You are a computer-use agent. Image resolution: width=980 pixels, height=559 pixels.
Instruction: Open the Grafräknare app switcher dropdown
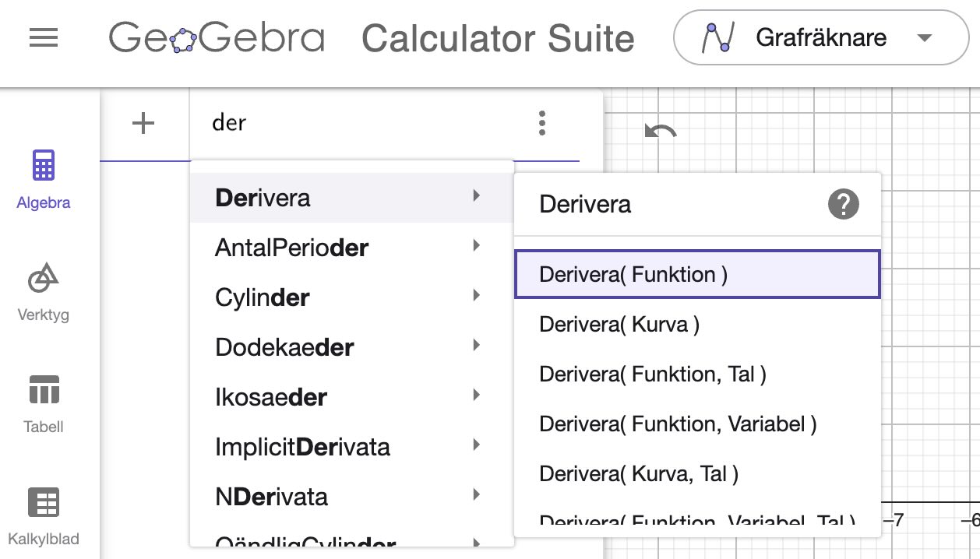[821, 37]
